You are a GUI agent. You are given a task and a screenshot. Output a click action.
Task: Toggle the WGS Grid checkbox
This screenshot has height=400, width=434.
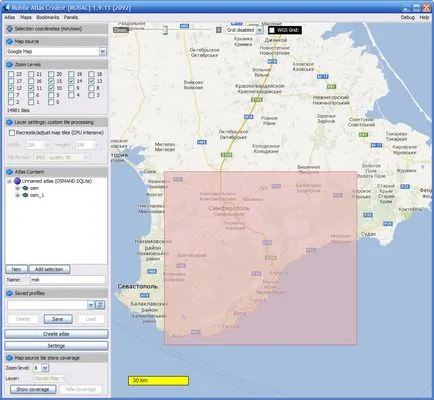point(272,30)
